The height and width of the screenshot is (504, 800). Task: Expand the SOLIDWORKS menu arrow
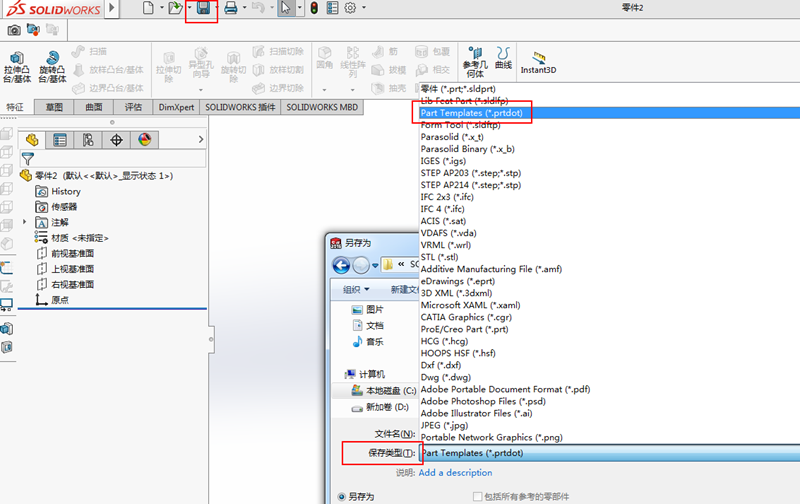(112, 8)
